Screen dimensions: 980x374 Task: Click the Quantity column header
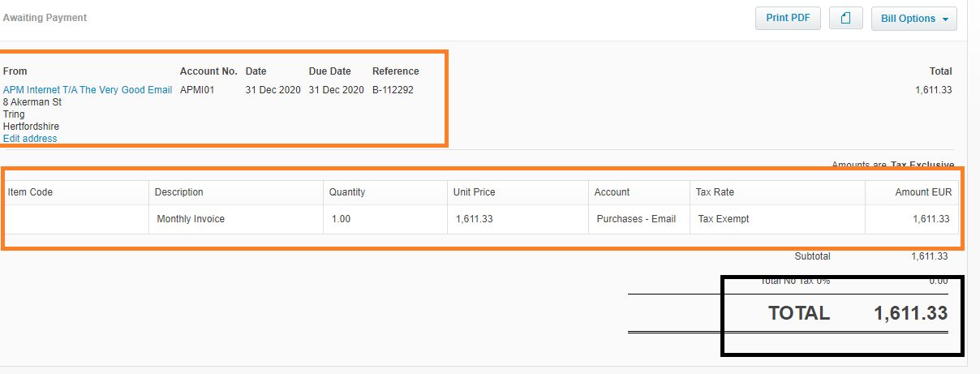385,192
